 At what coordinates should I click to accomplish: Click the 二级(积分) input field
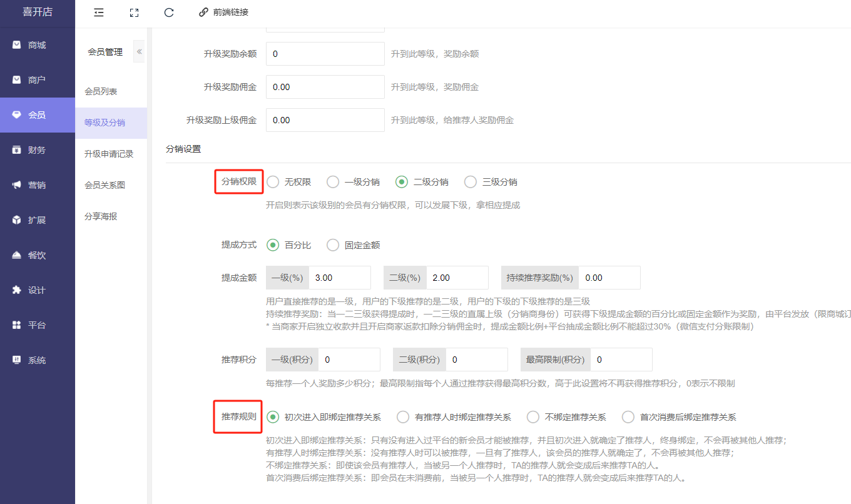click(476, 360)
